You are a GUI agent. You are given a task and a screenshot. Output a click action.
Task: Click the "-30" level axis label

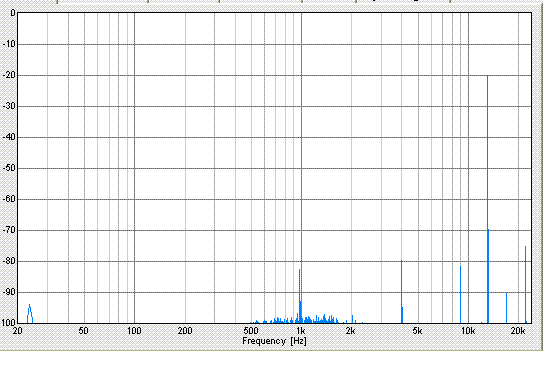point(9,106)
